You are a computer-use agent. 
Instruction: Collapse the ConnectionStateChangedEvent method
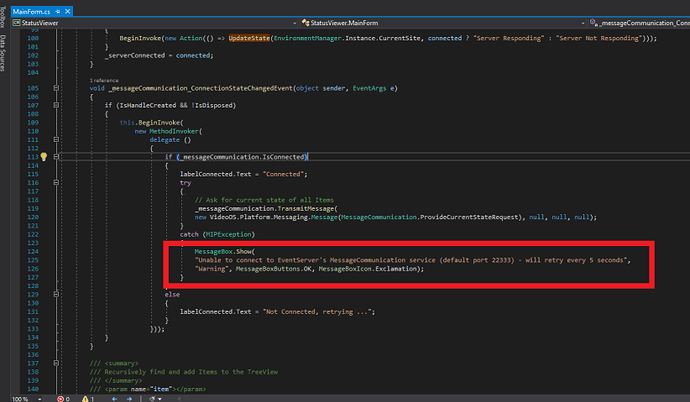click(57, 87)
